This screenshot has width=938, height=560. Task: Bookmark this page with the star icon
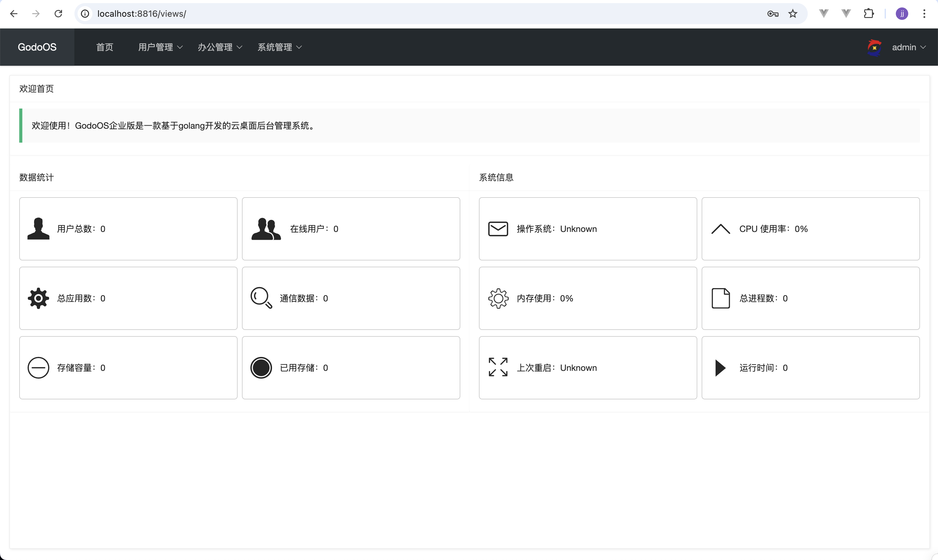[793, 14]
